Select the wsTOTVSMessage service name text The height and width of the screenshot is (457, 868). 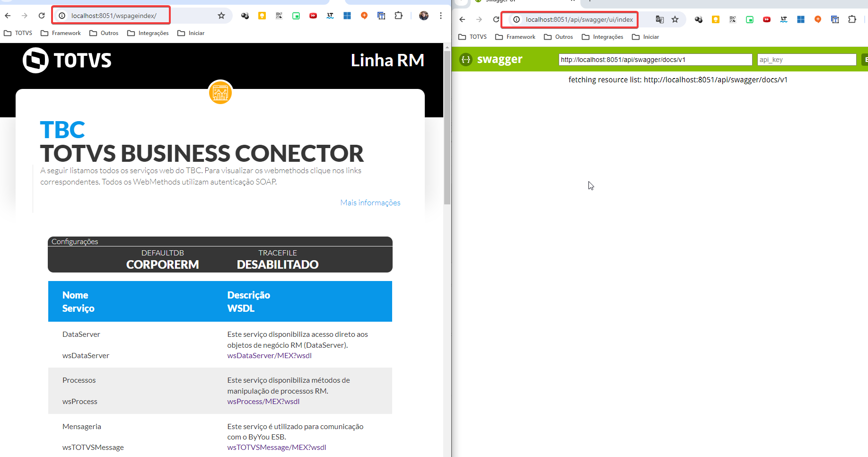point(93,448)
